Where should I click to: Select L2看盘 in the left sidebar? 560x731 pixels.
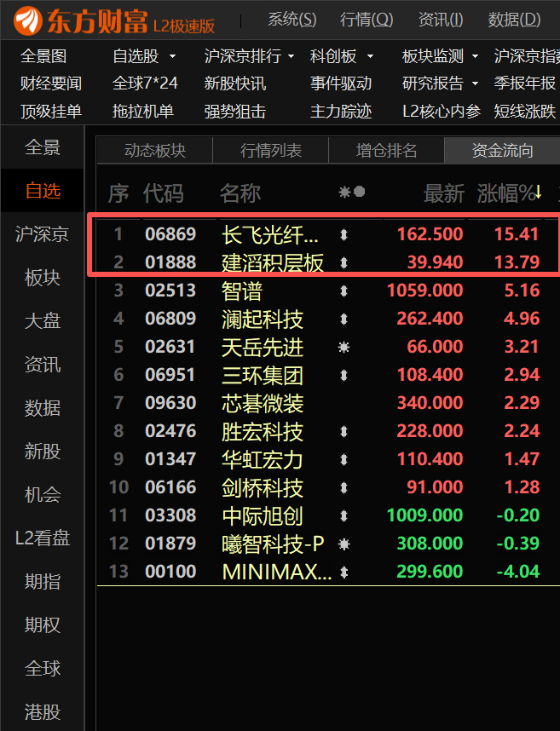click(43, 538)
